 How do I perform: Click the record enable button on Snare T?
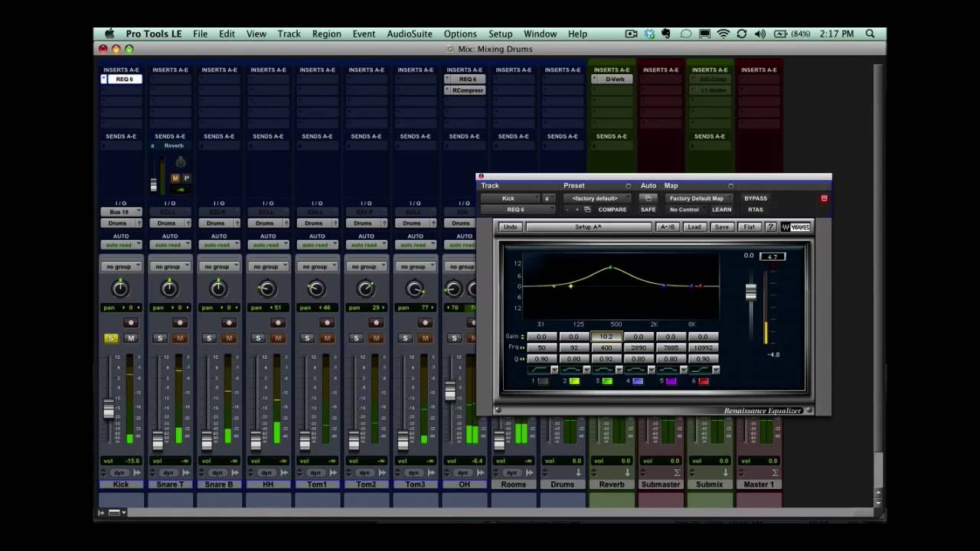(180, 323)
